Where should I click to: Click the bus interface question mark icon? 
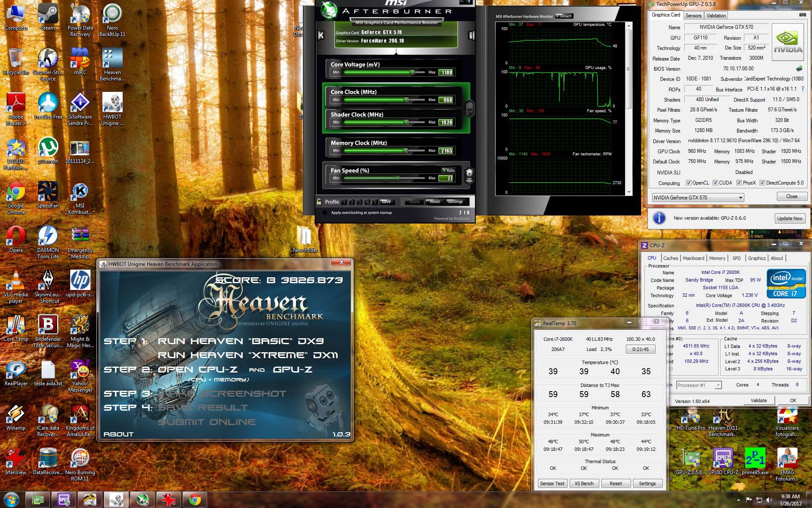802,89
